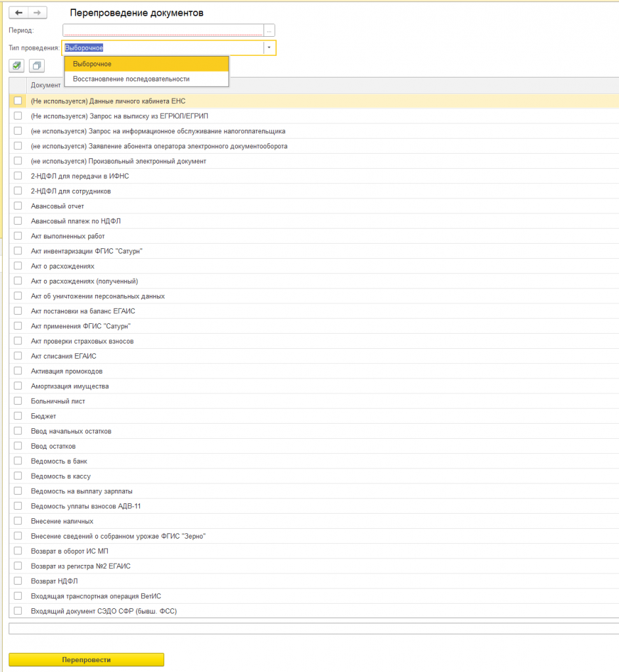Image resolution: width=619 pixels, height=672 pixels.
Task: Open the period selection ellipsis button
Action: pos(269,30)
